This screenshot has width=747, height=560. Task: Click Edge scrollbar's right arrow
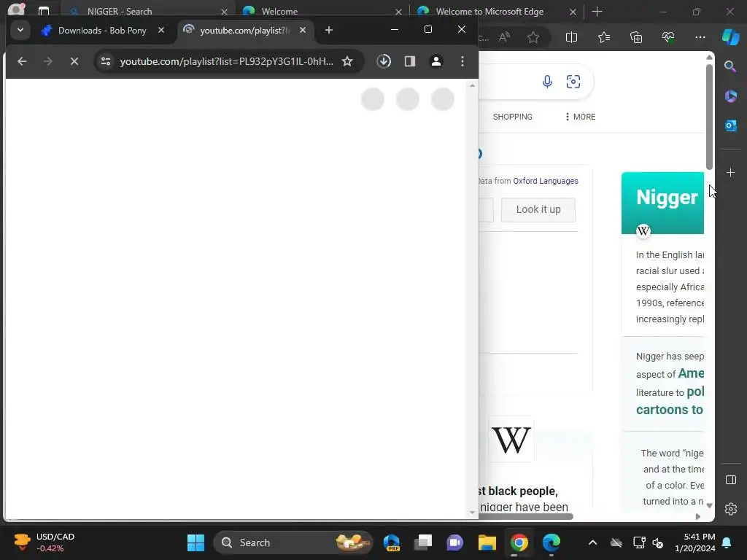(x=698, y=517)
